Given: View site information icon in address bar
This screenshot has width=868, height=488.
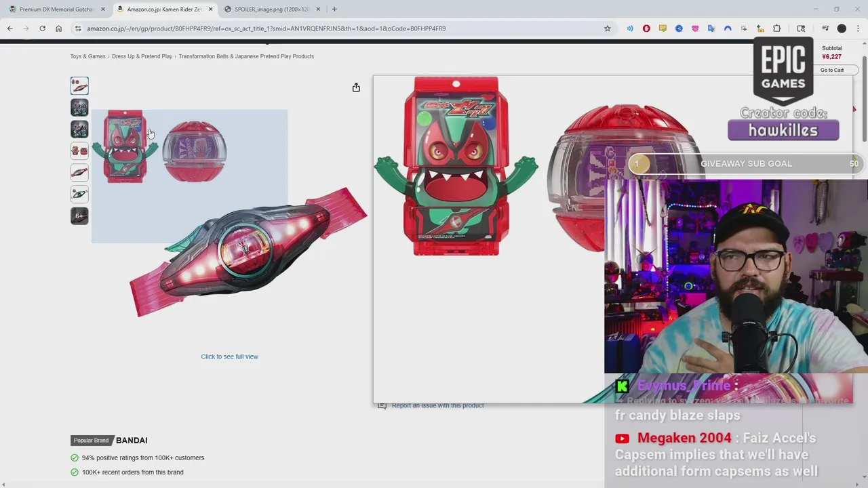Looking at the screenshot, I should pos(78,28).
